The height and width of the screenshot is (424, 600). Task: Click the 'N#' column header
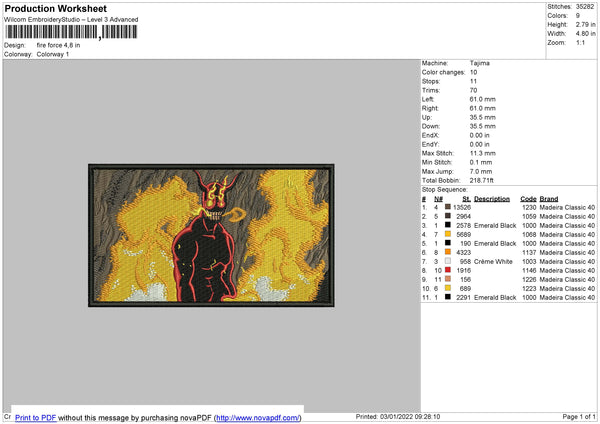click(x=438, y=199)
